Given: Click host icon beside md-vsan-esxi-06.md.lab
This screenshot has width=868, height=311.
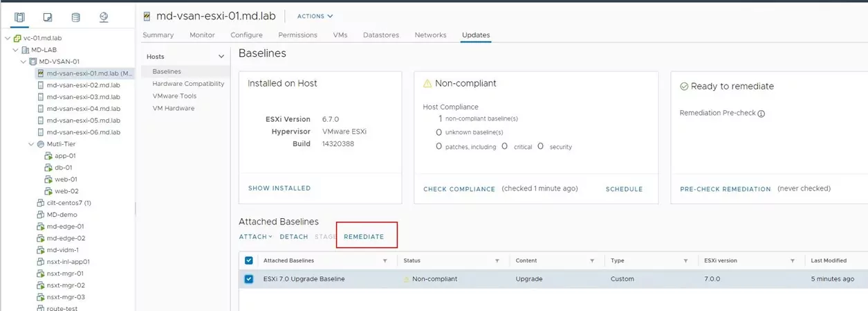Looking at the screenshot, I should pos(41,132).
